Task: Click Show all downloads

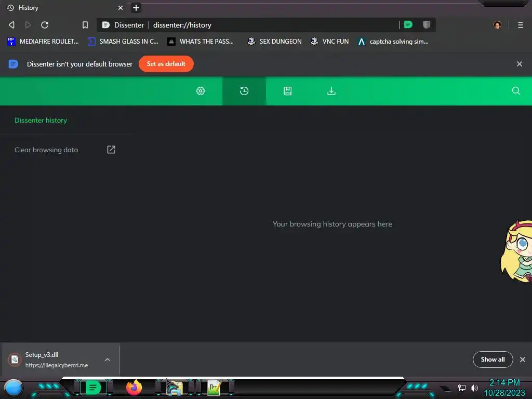Action: pyautogui.click(x=493, y=360)
